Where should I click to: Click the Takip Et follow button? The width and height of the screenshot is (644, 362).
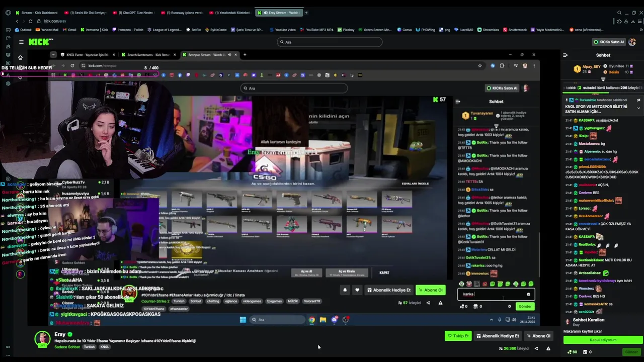[458, 336]
